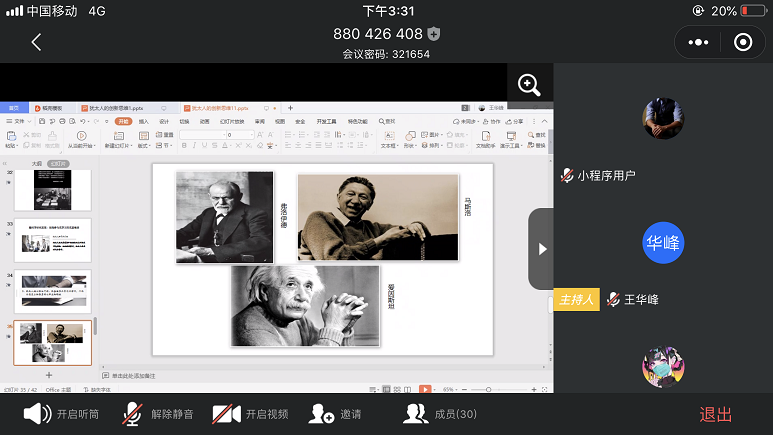Toggle underline formatting (U)
Viewport: 773px width, 435px height.
204,145
